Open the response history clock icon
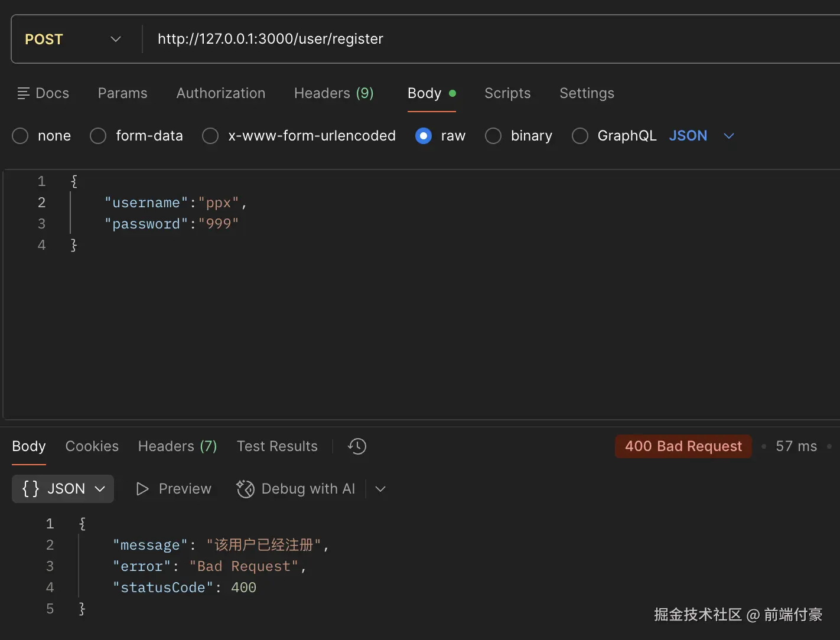 point(357,446)
